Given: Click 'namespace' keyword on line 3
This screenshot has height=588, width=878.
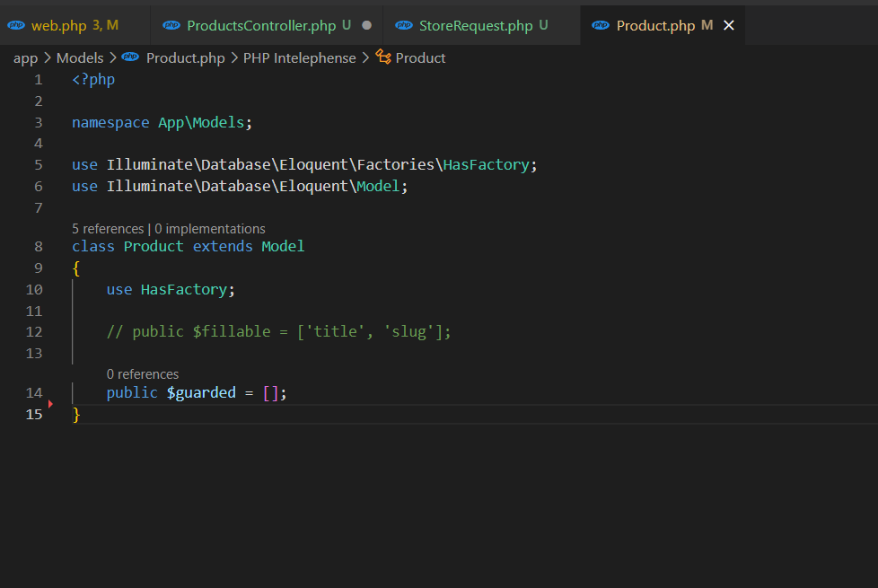Looking at the screenshot, I should pyautogui.click(x=110, y=123).
